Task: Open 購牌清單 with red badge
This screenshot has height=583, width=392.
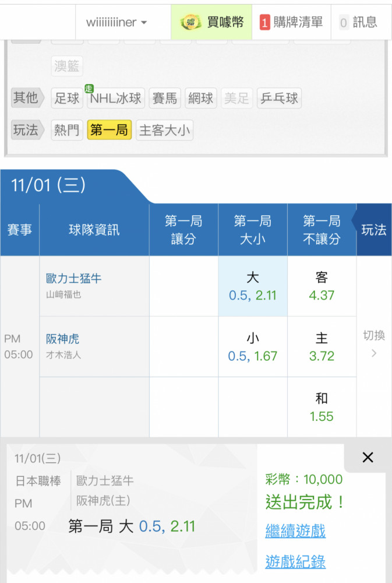Action: coord(291,22)
